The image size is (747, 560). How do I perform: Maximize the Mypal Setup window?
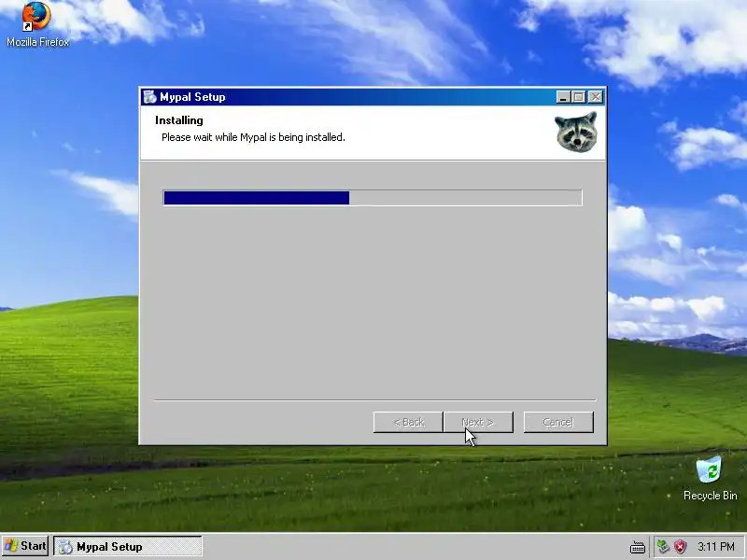pyautogui.click(x=579, y=97)
